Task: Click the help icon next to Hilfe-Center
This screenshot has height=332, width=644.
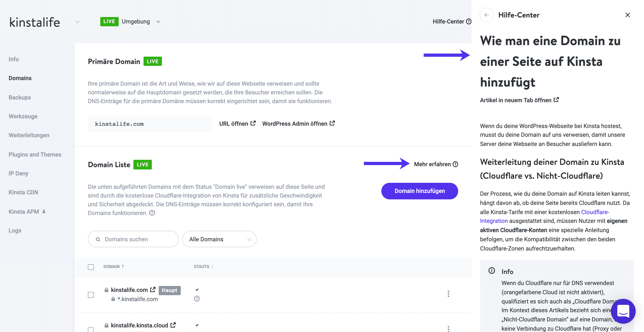Action: tap(469, 21)
